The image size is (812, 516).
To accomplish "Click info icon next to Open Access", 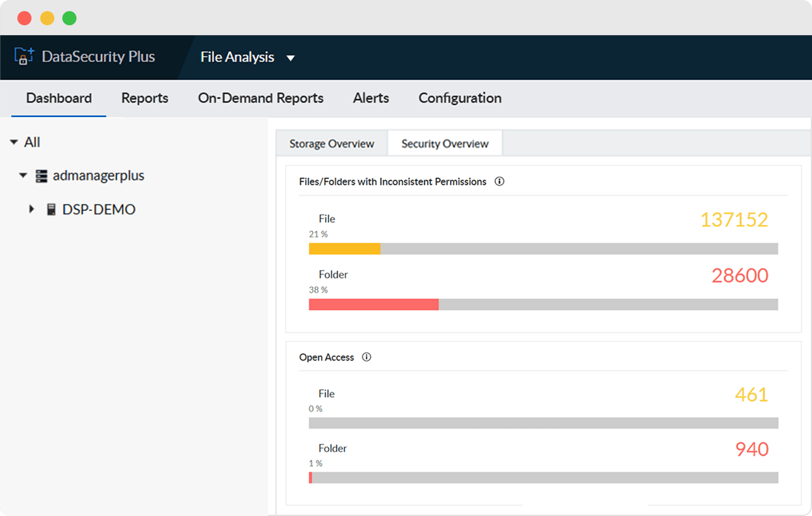I will [367, 357].
